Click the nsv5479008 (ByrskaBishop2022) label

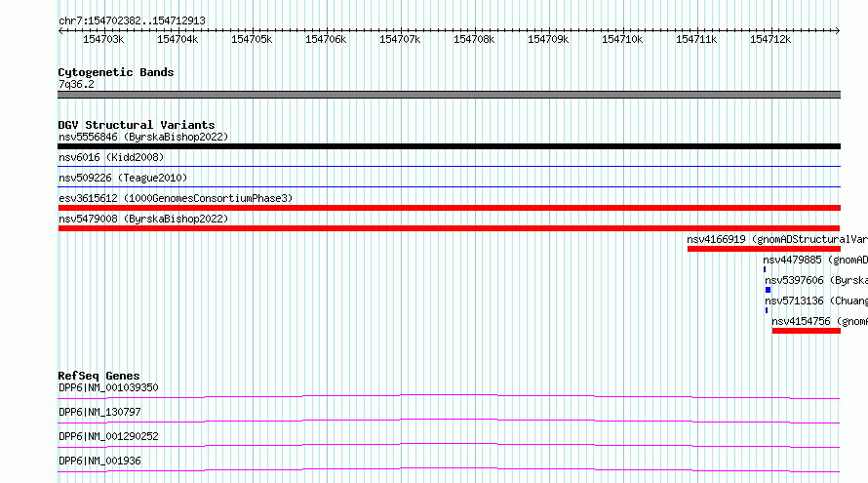click(143, 219)
